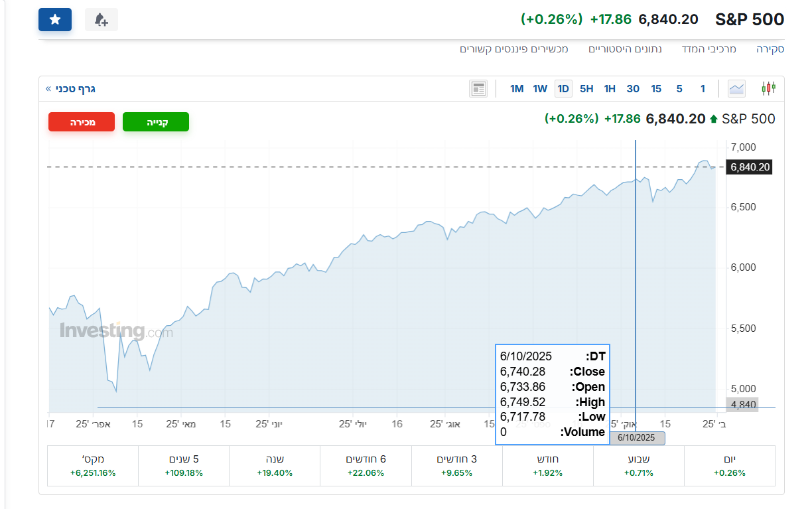The width and height of the screenshot is (812, 509).
Task: Set chart interval to 30 minutes
Action: [x=633, y=89]
